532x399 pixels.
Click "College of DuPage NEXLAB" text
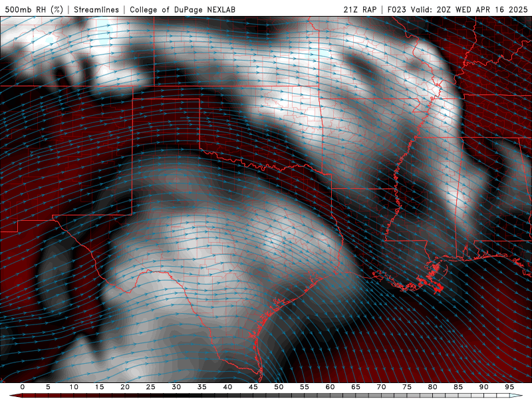[182, 9]
